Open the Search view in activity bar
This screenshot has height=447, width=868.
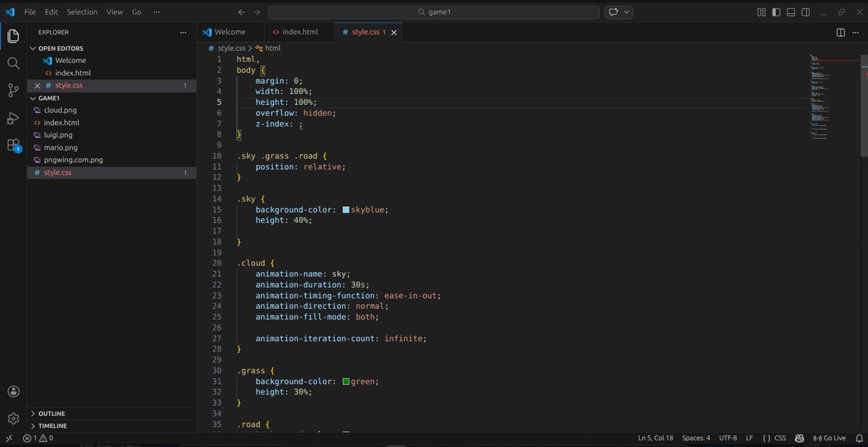(x=13, y=63)
